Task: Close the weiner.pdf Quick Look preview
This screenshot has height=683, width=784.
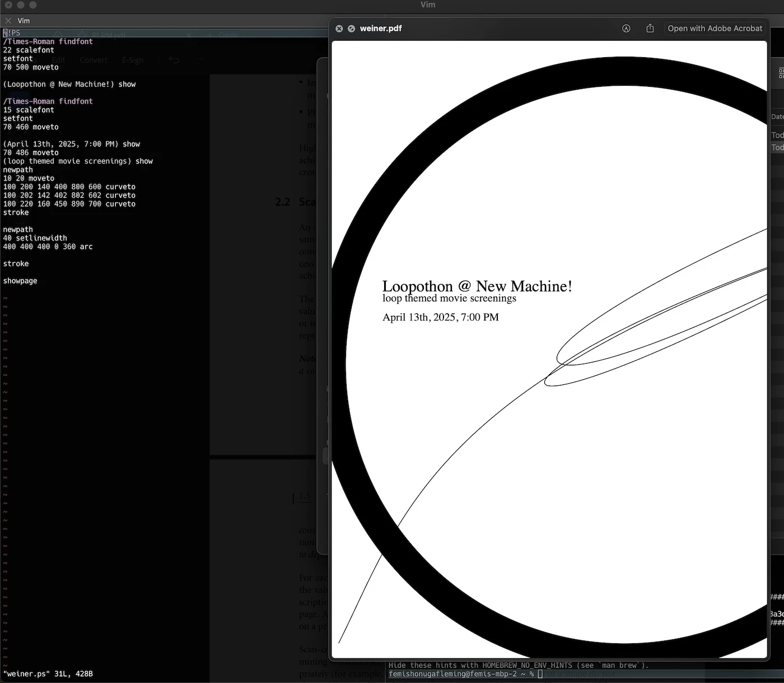Action: coord(339,29)
